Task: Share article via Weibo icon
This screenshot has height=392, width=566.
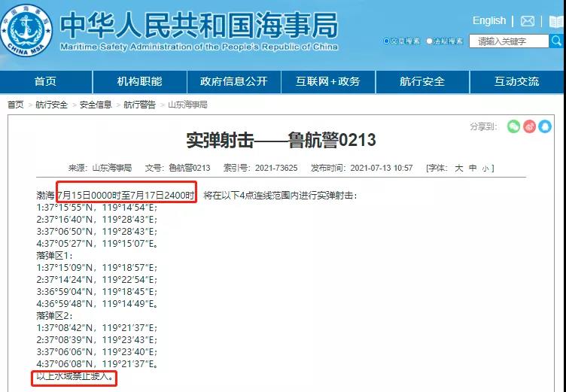Action: coord(530,126)
